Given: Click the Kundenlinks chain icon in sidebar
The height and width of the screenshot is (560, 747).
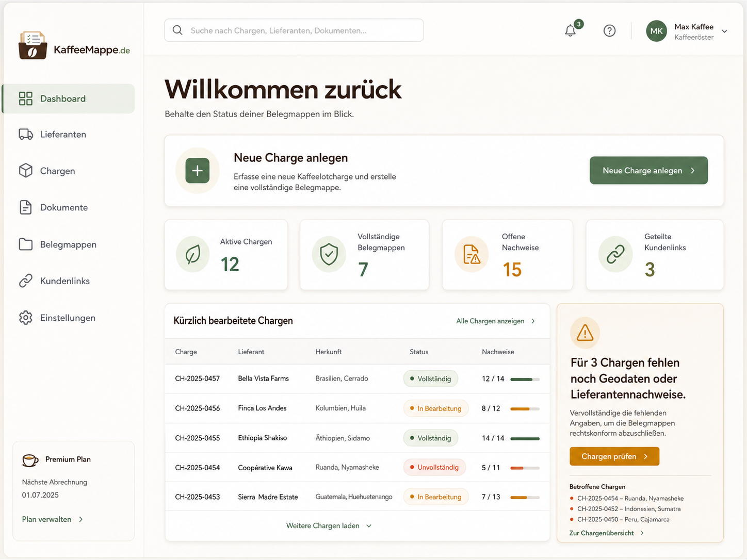Looking at the screenshot, I should pyautogui.click(x=26, y=281).
